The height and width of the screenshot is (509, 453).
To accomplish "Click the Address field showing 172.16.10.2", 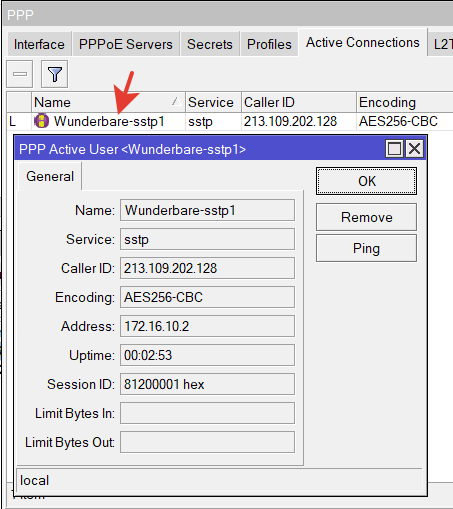I will pyautogui.click(x=207, y=326).
